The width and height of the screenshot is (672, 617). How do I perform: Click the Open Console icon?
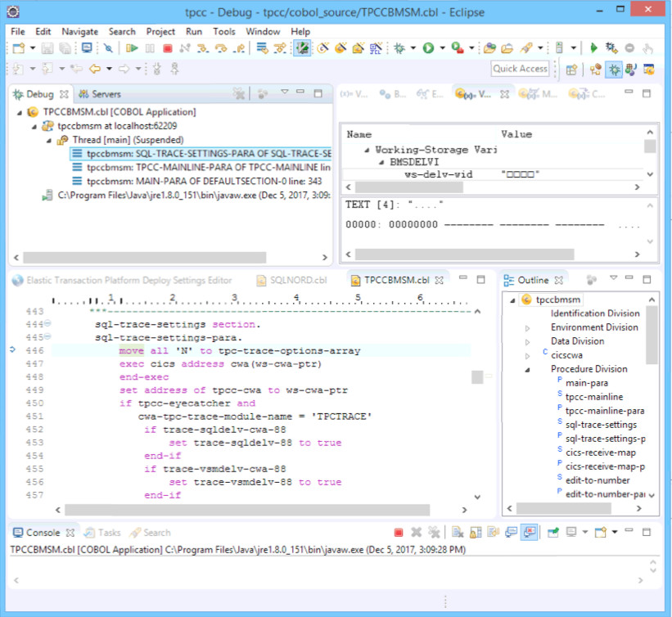click(601, 533)
